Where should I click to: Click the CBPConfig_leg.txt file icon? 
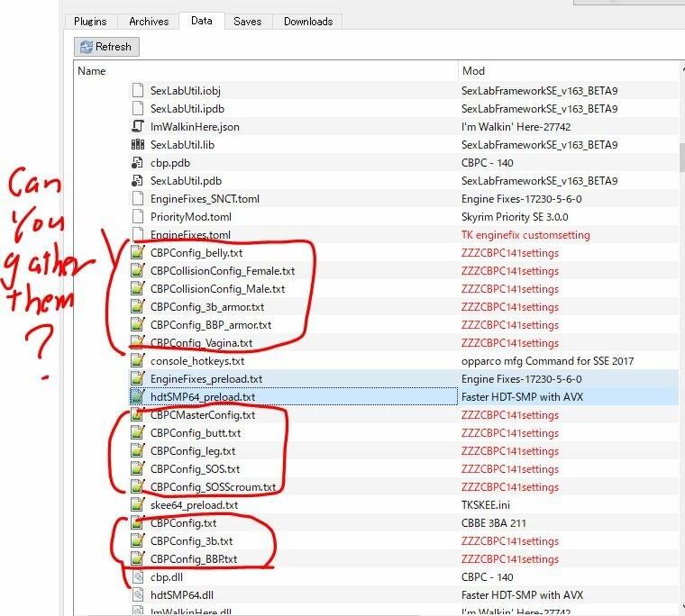point(138,450)
